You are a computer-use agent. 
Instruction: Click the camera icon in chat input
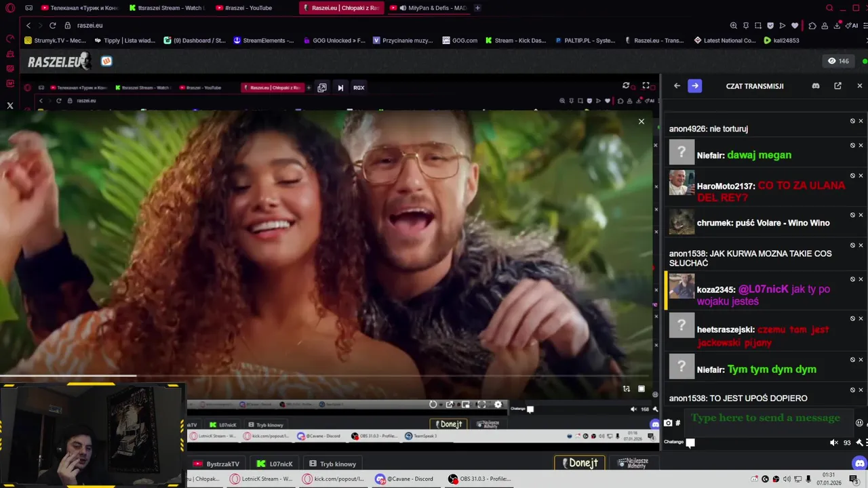[668, 423]
